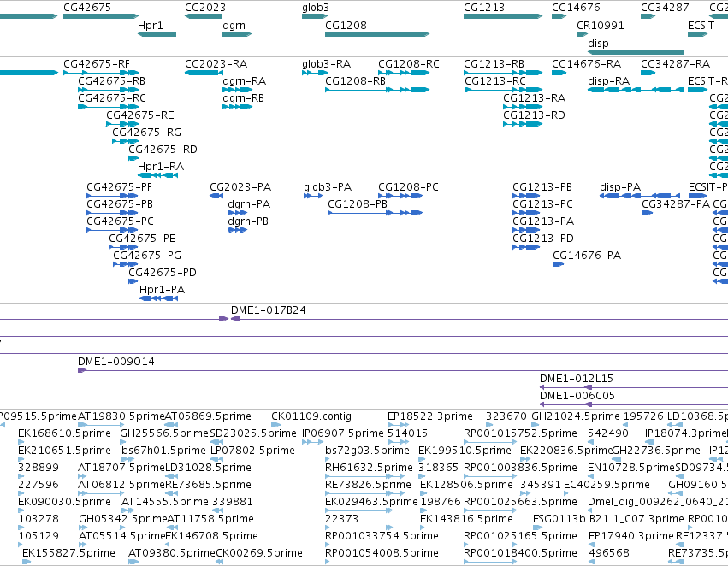The width and height of the screenshot is (728, 566).
Task: Select protein CG1208-PB
Action: point(358,204)
